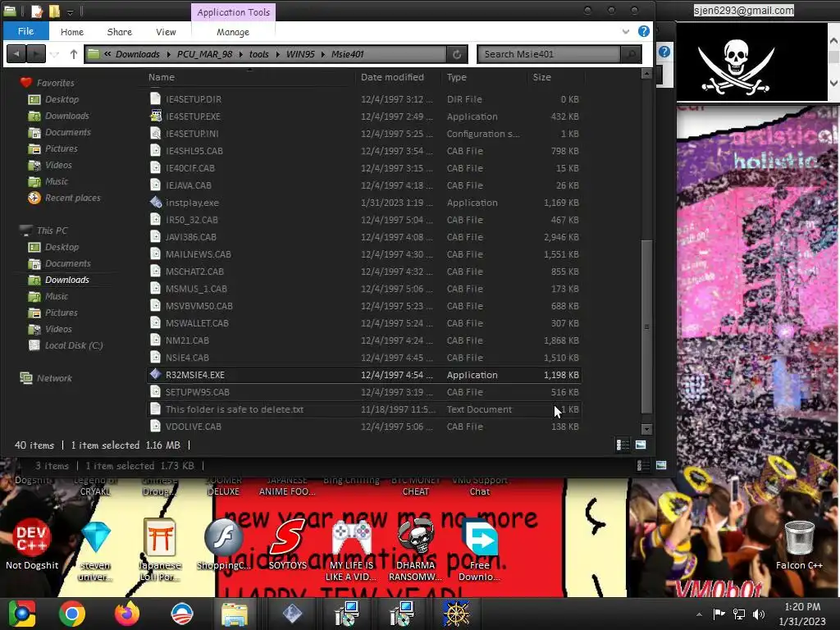The height and width of the screenshot is (630, 840).
Task: Click the tools breadcrumb segment
Action: point(258,54)
